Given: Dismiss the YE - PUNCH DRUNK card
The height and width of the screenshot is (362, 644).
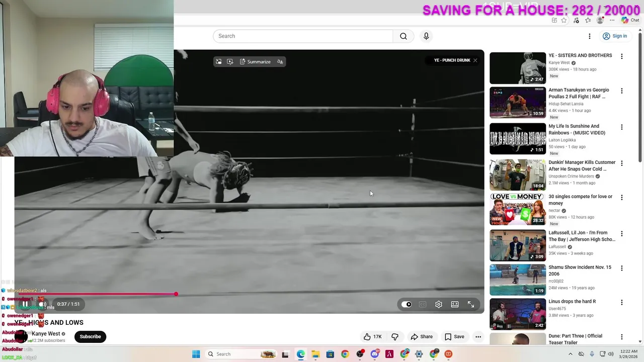Looking at the screenshot, I should 475,60.
